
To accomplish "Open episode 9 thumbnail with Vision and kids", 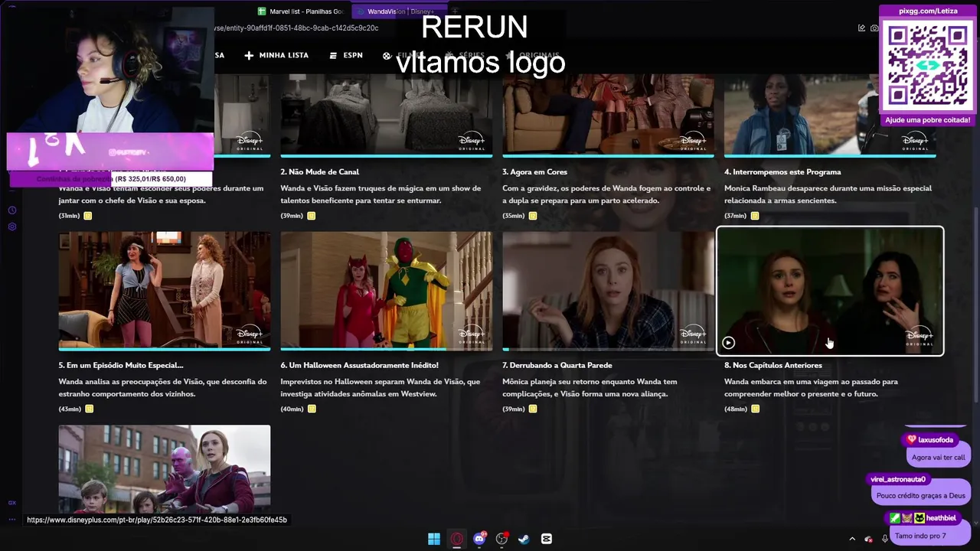I will [165, 468].
